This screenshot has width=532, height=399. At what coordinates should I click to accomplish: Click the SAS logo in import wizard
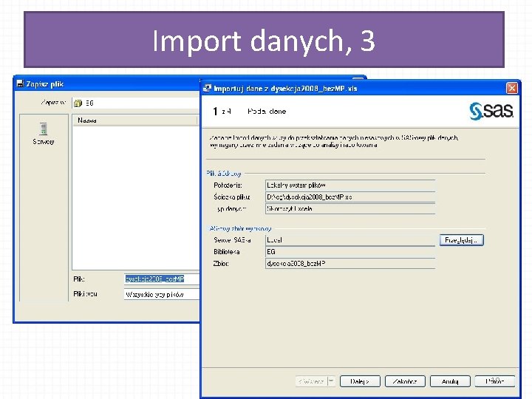pos(491,112)
